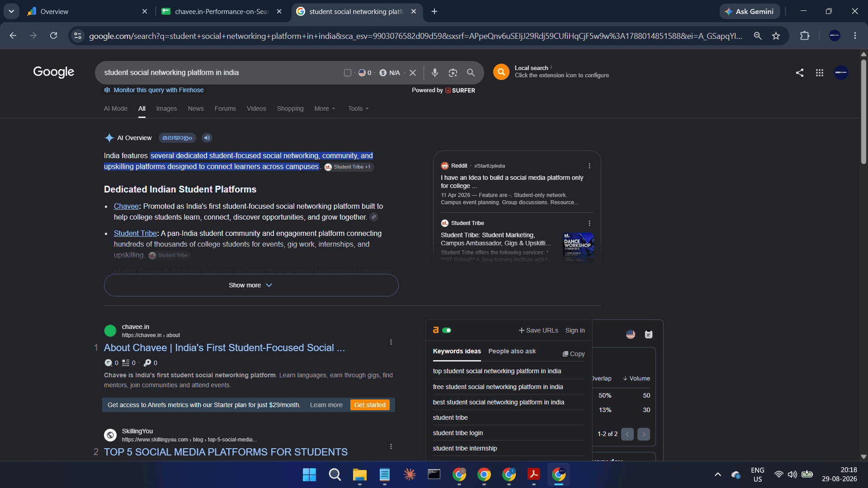Switch to AI Mode tab
The image size is (868, 488).
pos(116,108)
